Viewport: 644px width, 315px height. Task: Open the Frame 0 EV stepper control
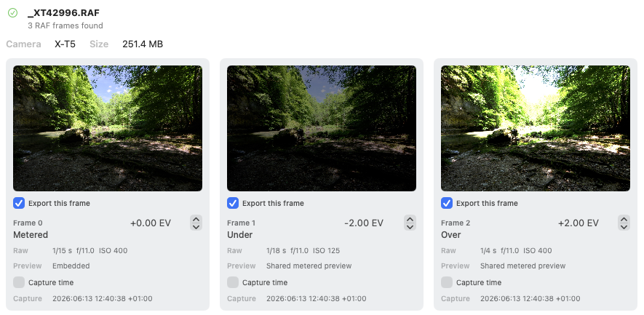[196, 223]
